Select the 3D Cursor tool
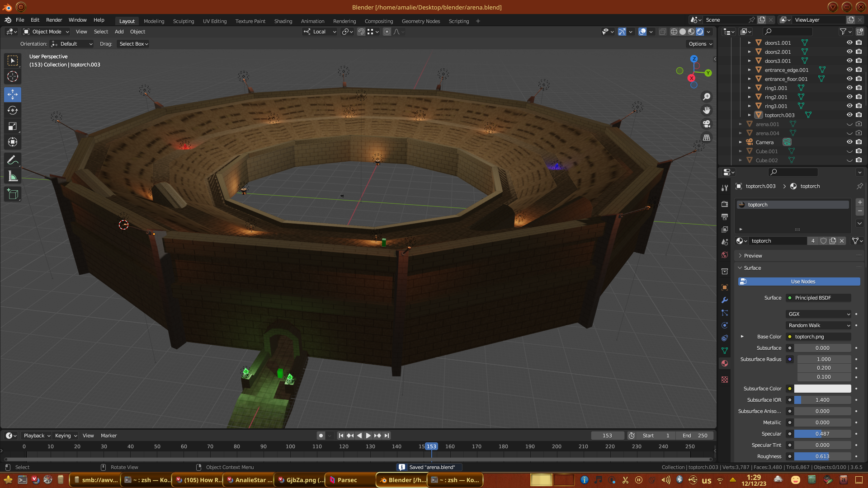The height and width of the screenshot is (488, 868). [x=13, y=76]
